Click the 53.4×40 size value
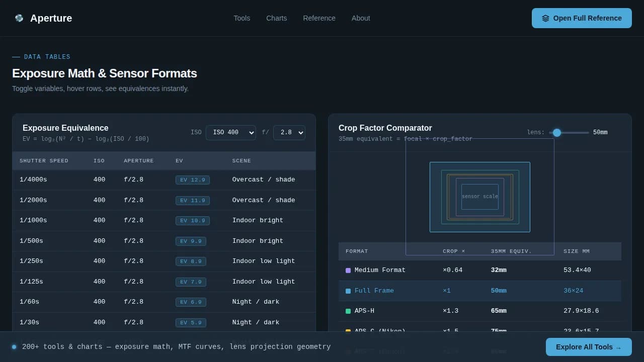The height and width of the screenshot is (362, 644). coord(577,270)
